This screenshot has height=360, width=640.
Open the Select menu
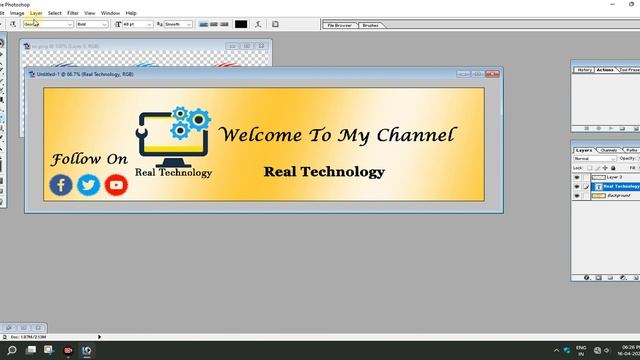pyautogui.click(x=54, y=13)
